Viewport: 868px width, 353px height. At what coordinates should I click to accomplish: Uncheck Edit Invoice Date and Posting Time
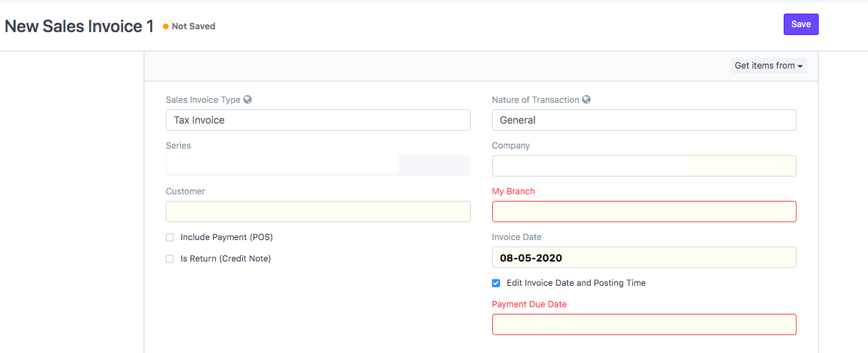point(496,283)
